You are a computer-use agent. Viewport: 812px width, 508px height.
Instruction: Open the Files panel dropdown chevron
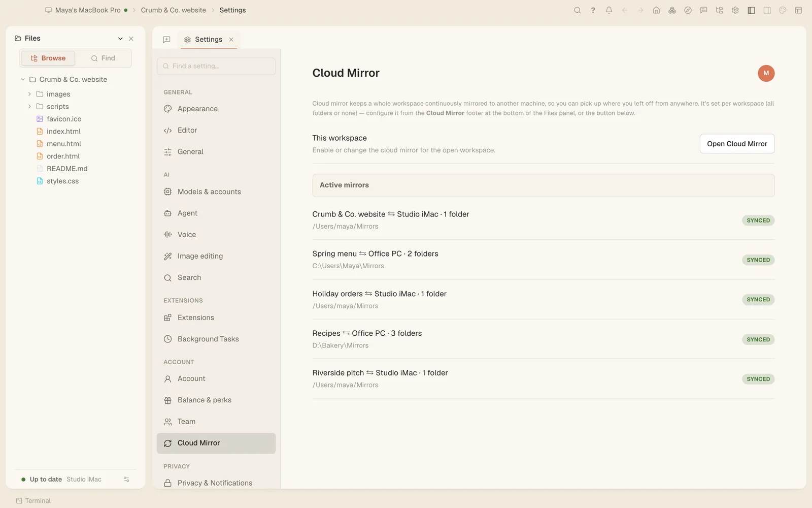(x=120, y=39)
